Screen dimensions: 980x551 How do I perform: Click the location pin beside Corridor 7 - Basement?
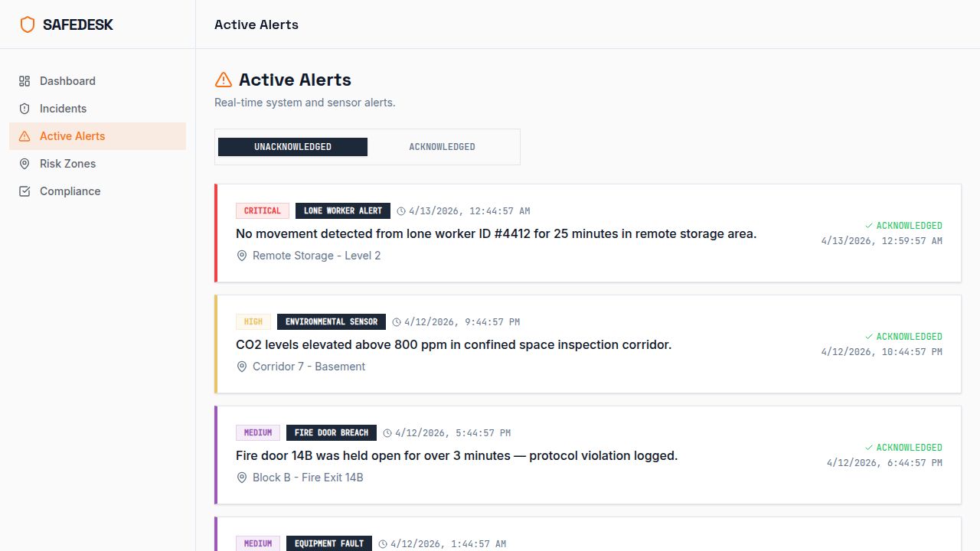pyautogui.click(x=242, y=367)
